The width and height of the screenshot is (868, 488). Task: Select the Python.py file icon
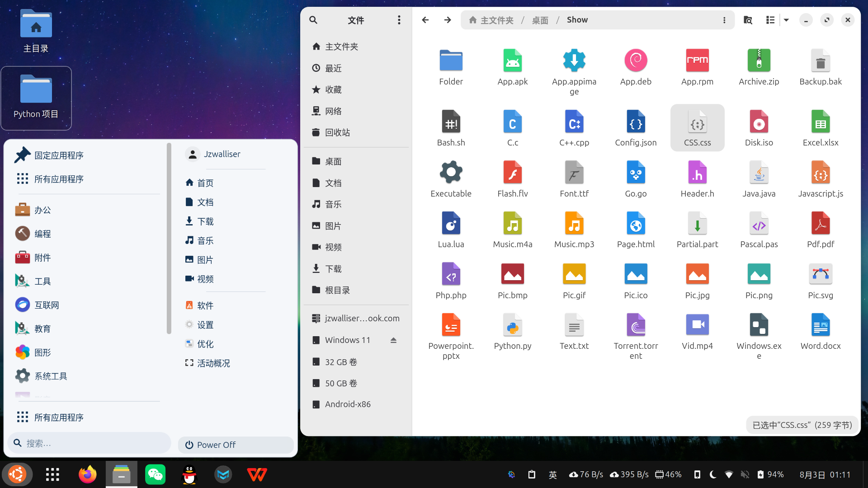click(513, 325)
